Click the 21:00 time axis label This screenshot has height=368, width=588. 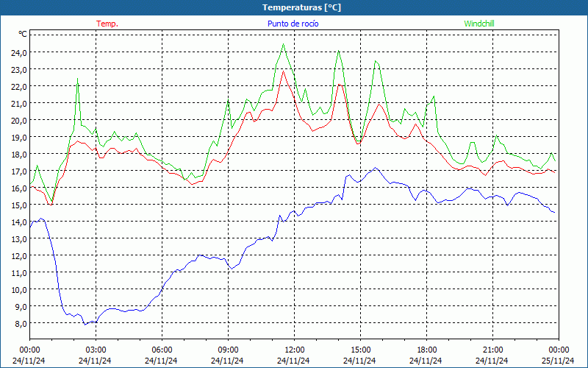click(x=492, y=350)
